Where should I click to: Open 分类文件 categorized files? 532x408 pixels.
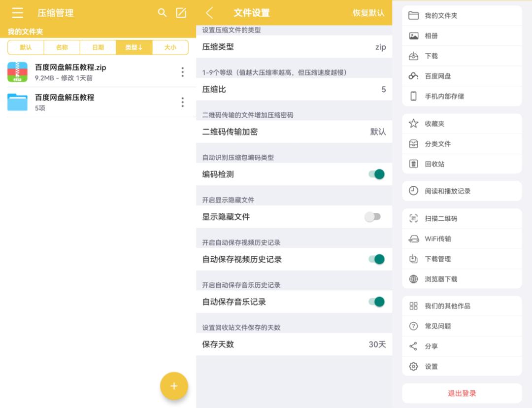[x=461, y=143]
